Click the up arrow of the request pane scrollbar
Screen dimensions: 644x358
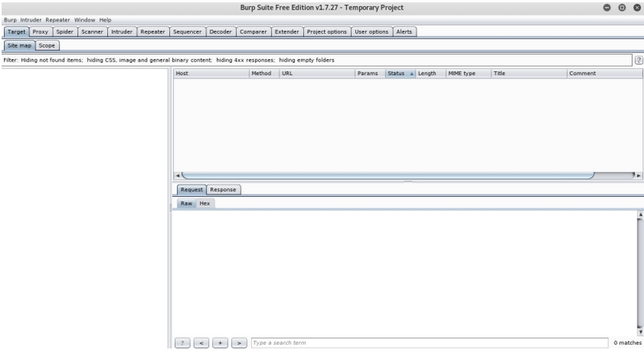640,214
